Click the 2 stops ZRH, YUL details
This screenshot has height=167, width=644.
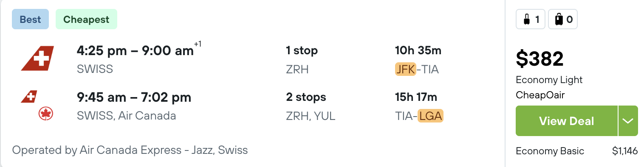(311, 106)
